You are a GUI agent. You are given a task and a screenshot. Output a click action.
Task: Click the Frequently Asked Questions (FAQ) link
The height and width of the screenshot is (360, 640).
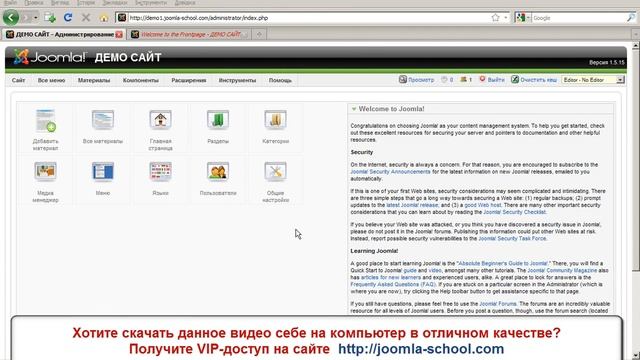[393, 284]
